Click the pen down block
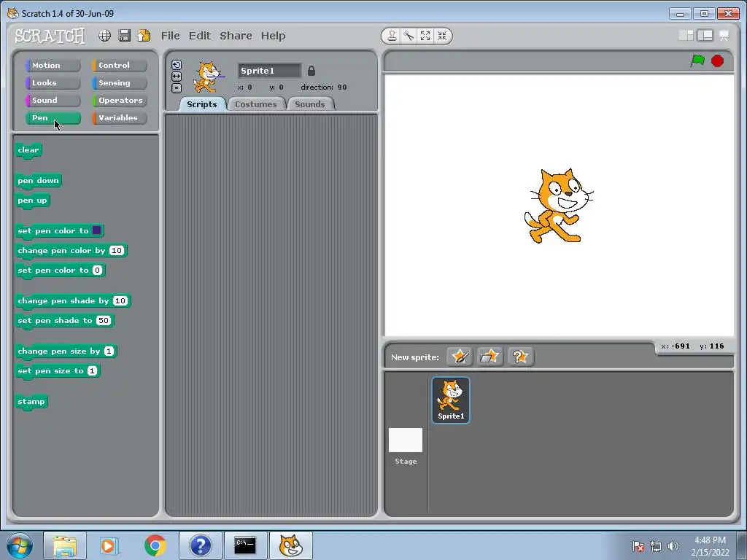 (38, 181)
